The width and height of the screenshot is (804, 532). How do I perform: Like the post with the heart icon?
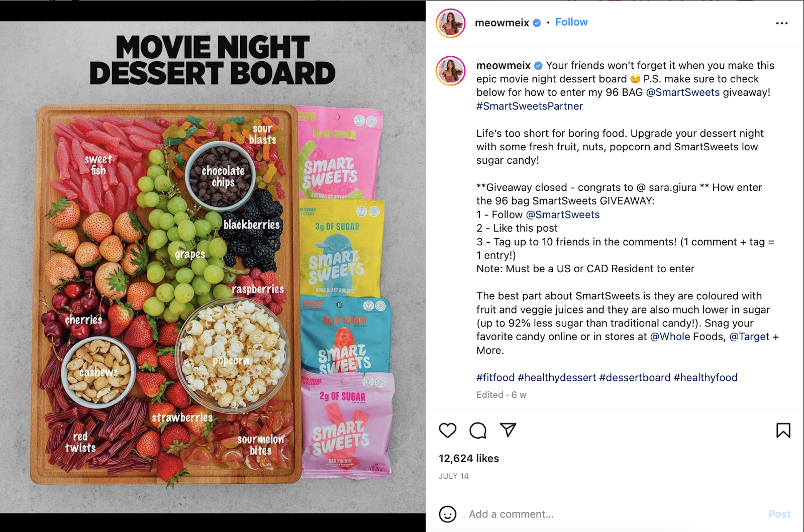coord(447,431)
